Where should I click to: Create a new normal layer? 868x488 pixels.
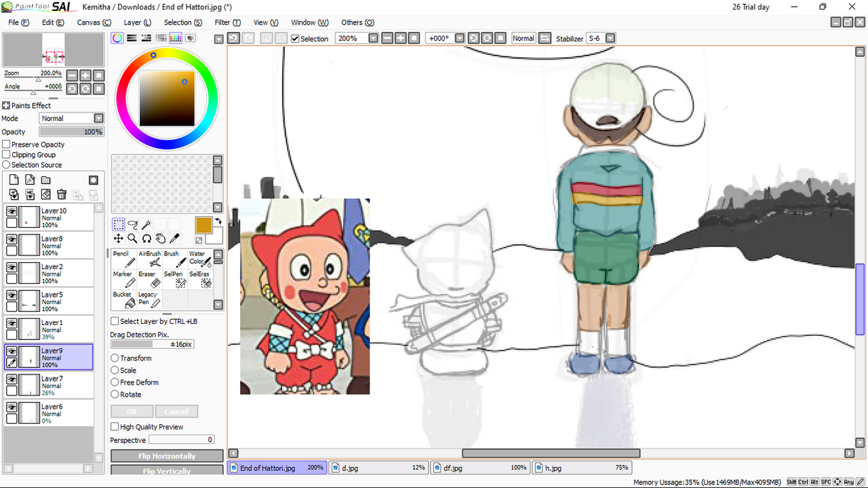point(14,180)
